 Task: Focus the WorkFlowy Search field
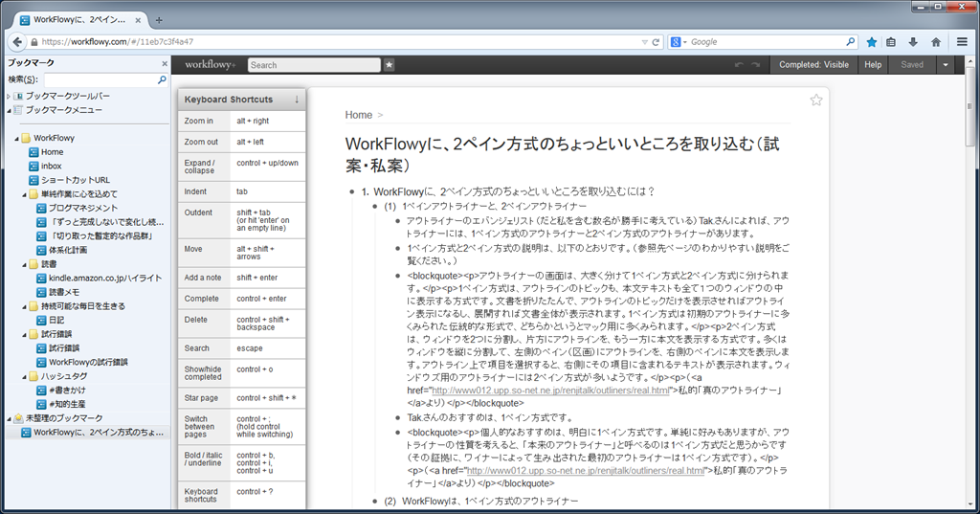(314, 64)
